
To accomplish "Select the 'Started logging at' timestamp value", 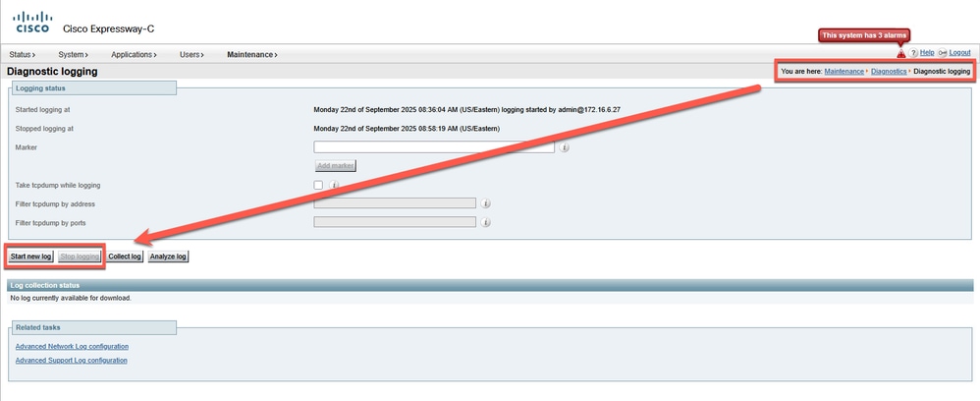I will click(466, 109).
